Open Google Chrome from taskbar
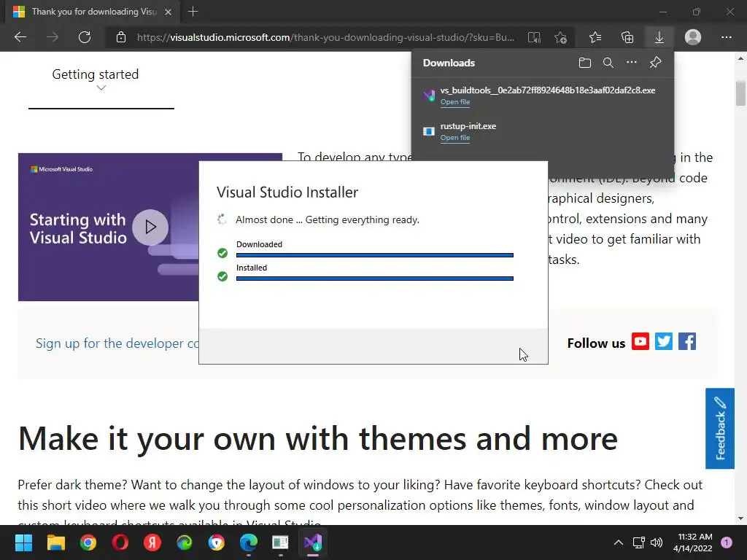Image resolution: width=747 pixels, height=560 pixels. click(x=88, y=542)
